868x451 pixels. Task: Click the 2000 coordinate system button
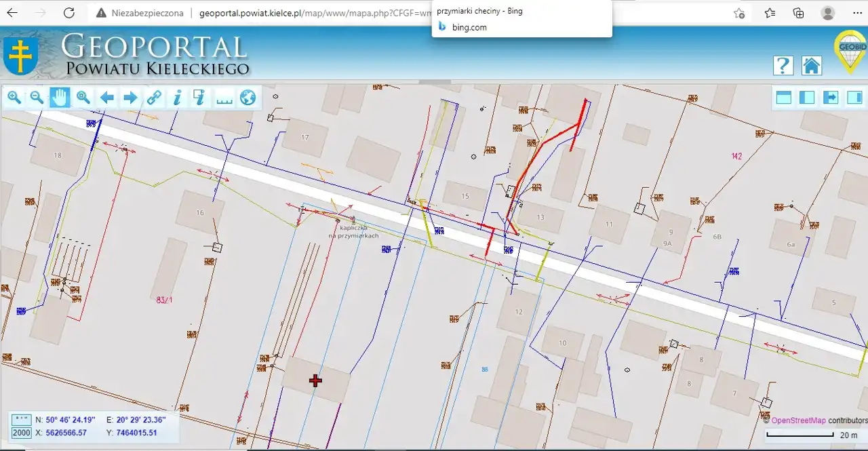click(x=22, y=433)
